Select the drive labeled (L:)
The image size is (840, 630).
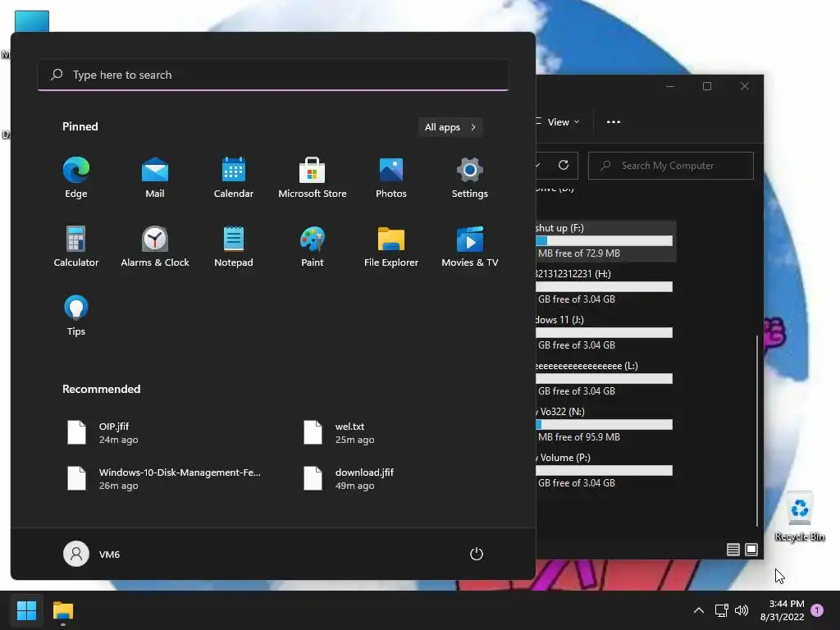click(605, 379)
